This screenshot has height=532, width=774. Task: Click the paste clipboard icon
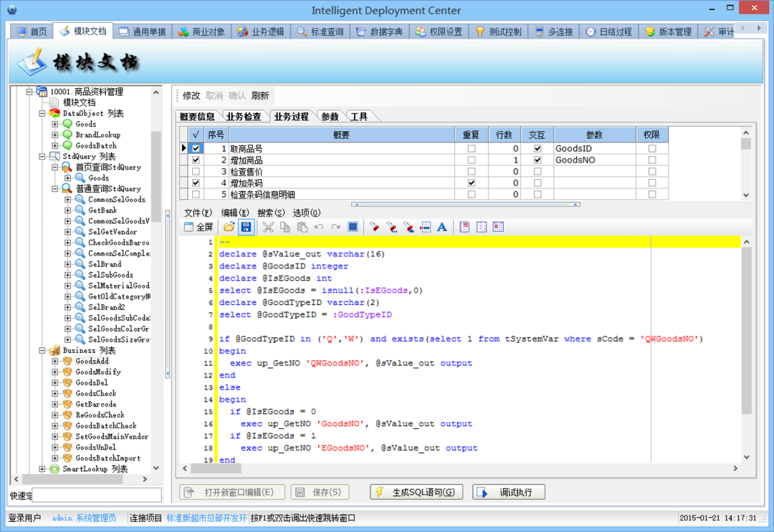tap(302, 227)
